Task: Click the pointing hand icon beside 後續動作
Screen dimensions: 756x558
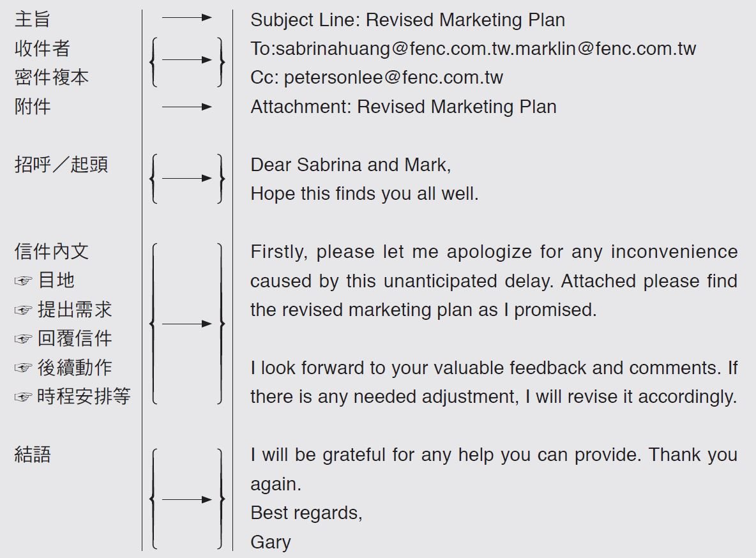Action: [x=24, y=368]
